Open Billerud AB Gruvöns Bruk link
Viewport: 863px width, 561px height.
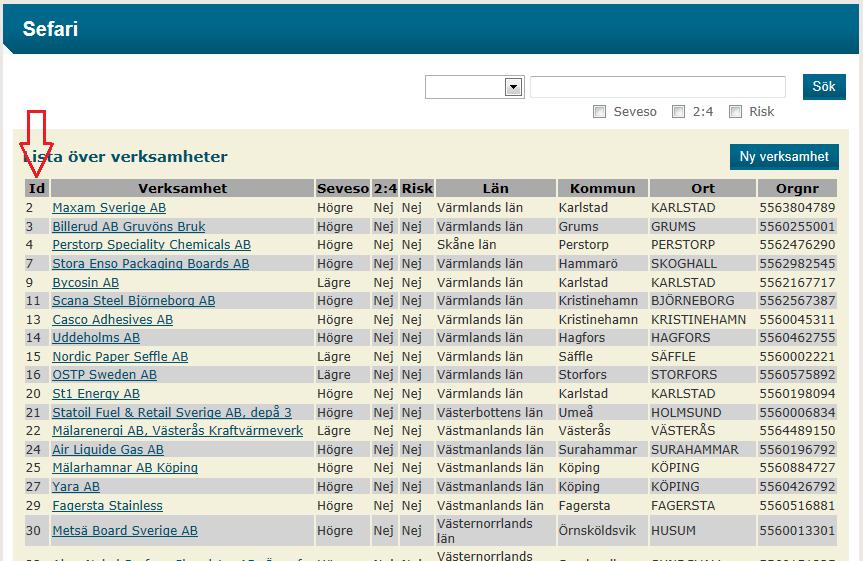click(129, 227)
